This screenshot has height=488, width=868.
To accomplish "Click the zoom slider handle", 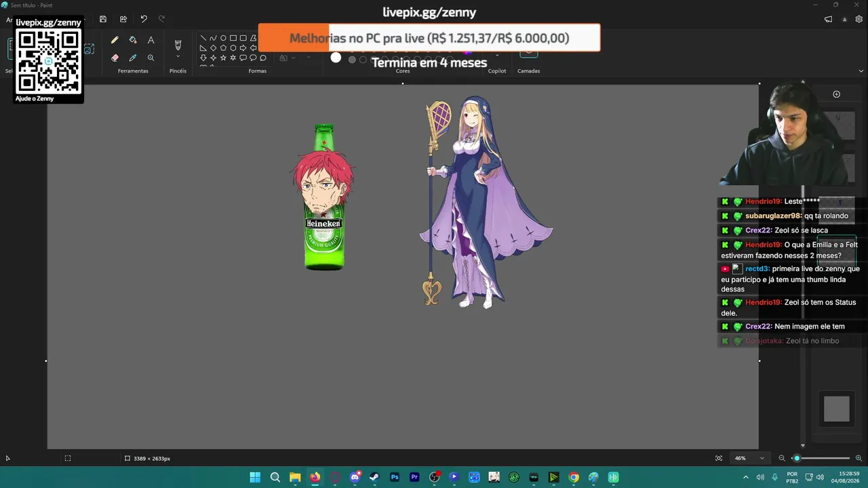I will pyautogui.click(x=797, y=458).
